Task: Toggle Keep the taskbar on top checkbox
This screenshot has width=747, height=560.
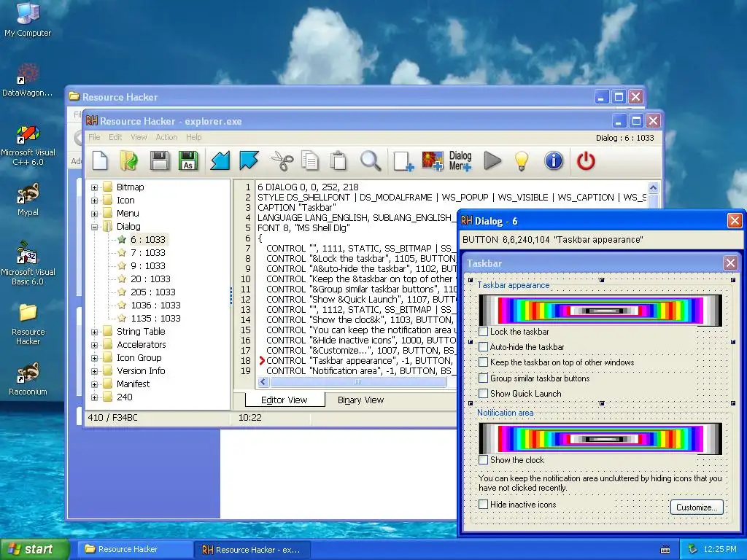Action: (483, 362)
